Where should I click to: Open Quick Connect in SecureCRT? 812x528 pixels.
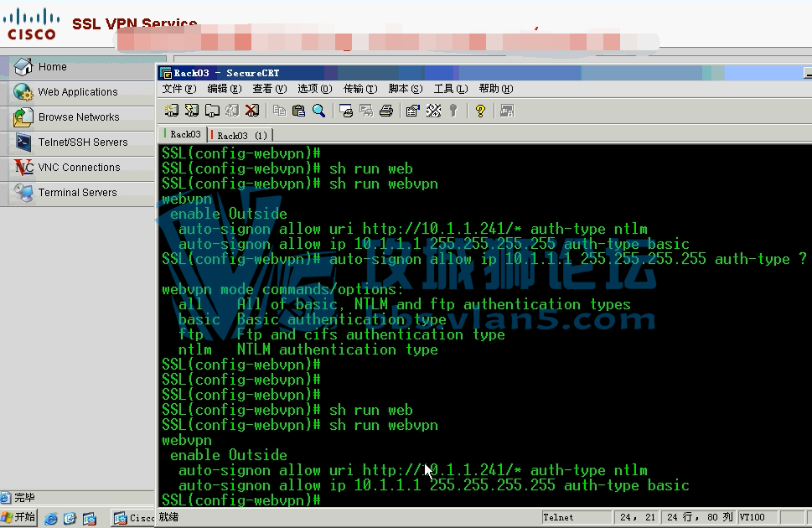click(189, 110)
